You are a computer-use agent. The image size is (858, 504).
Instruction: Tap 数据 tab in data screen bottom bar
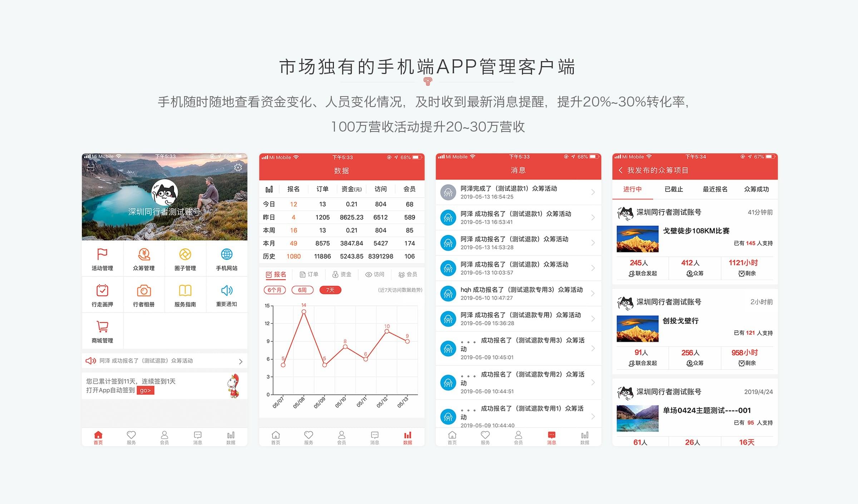point(408,438)
